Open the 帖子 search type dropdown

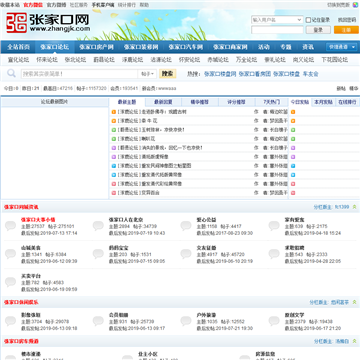point(147,74)
